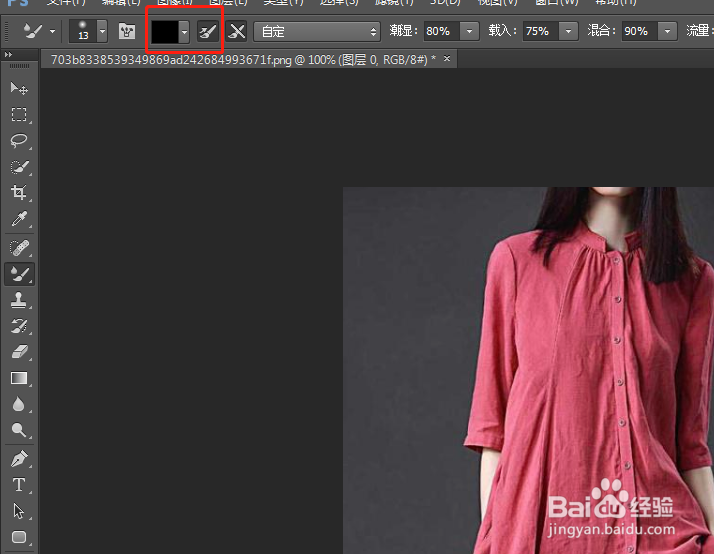Open the Brush panel toggle icon
The height and width of the screenshot is (554, 714).
pos(127,31)
